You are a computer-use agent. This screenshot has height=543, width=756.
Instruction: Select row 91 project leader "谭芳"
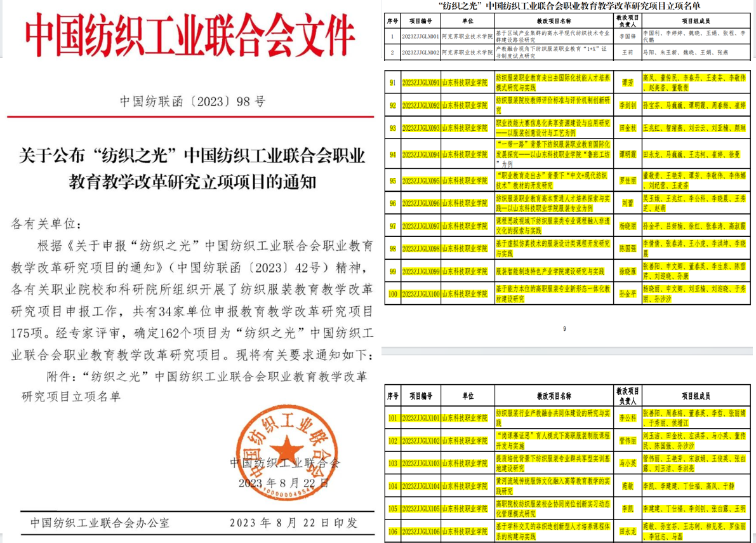point(627,83)
